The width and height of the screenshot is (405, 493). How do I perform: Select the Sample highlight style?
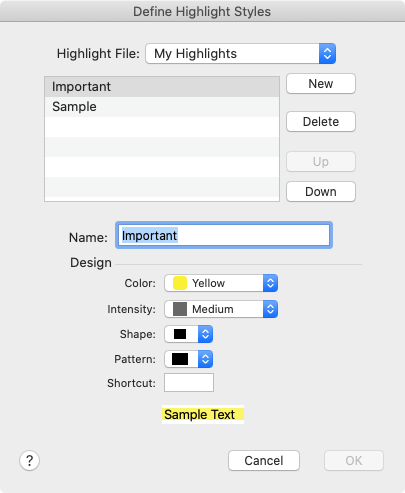(162, 107)
